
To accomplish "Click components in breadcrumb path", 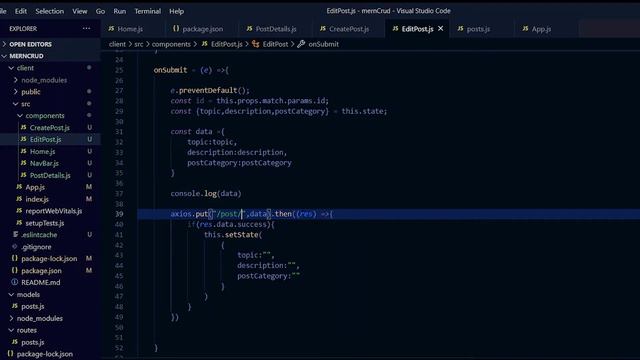I will click(171, 44).
